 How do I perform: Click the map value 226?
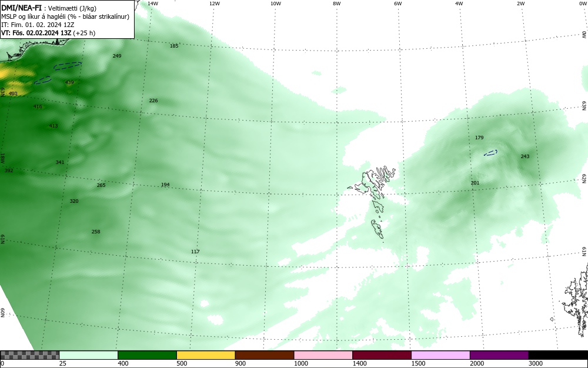[153, 101]
